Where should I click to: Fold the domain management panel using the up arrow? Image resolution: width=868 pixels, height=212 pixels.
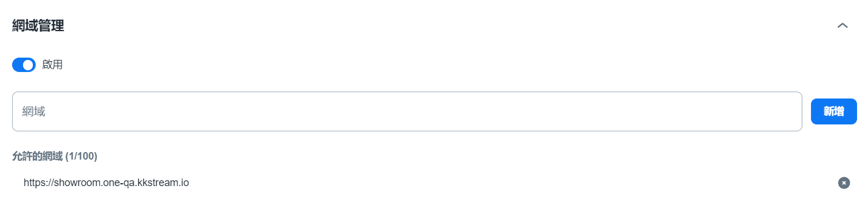tap(843, 26)
